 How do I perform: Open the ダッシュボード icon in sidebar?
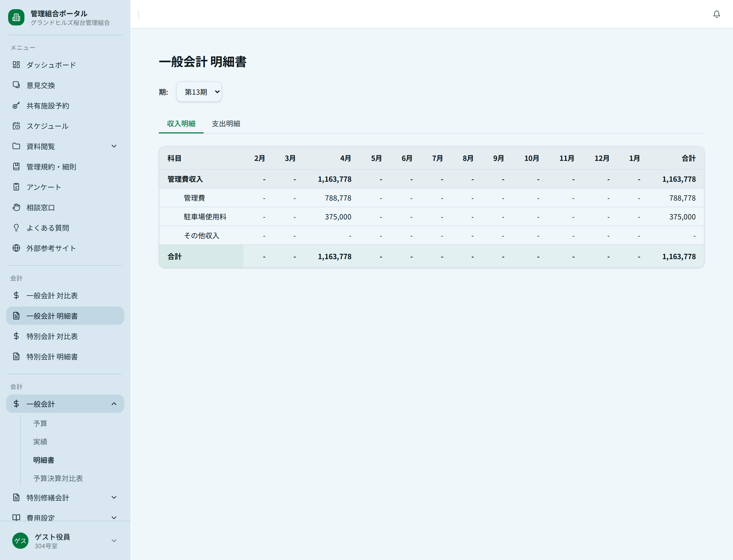[x=17, y=65]
